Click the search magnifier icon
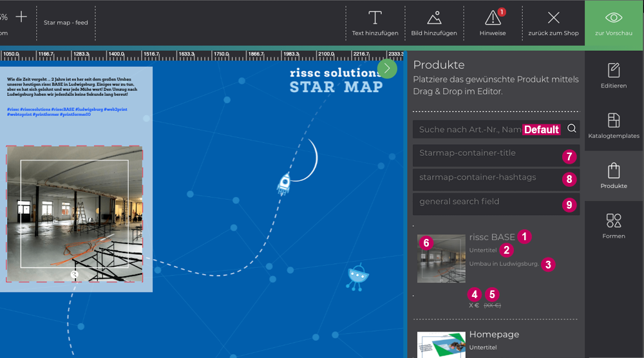Image resolution: width=644 pixels, height=358 pixels. click(x=571, y=129)
